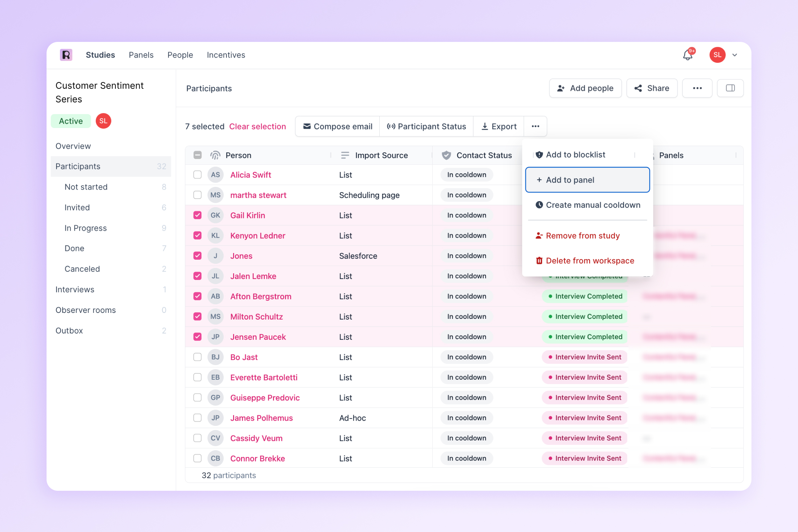Click Afton Bergstrom's AB avatar
The width and height of the screenshot is (798, 532).
[215, 296]
